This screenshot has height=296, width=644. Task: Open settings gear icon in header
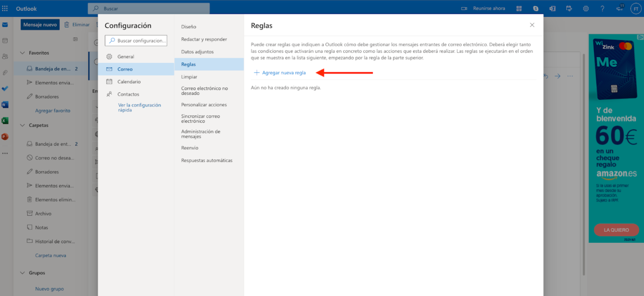point(586,9)
